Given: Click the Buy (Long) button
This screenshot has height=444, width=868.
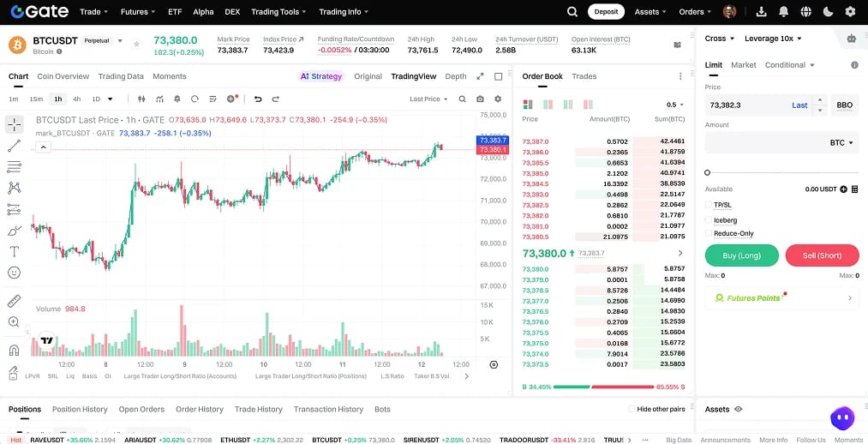Looking at the screenshot, I should click(x=742, y=255).
